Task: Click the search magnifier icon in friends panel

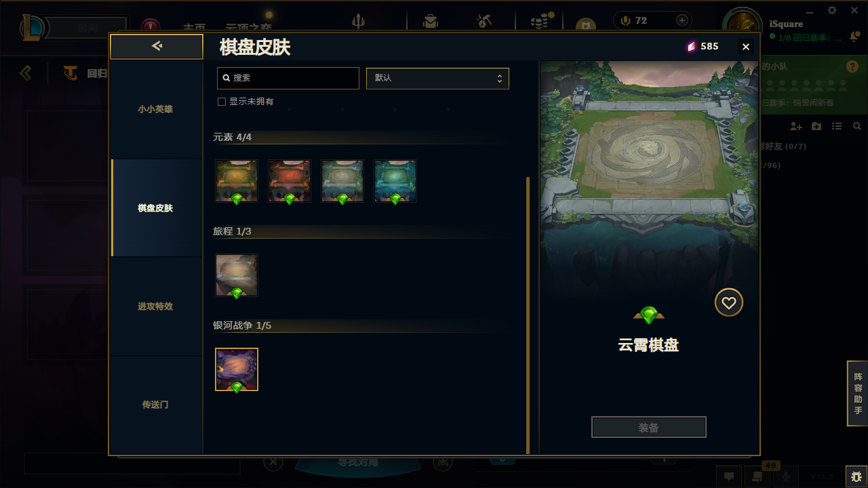Action: point(857,127)
